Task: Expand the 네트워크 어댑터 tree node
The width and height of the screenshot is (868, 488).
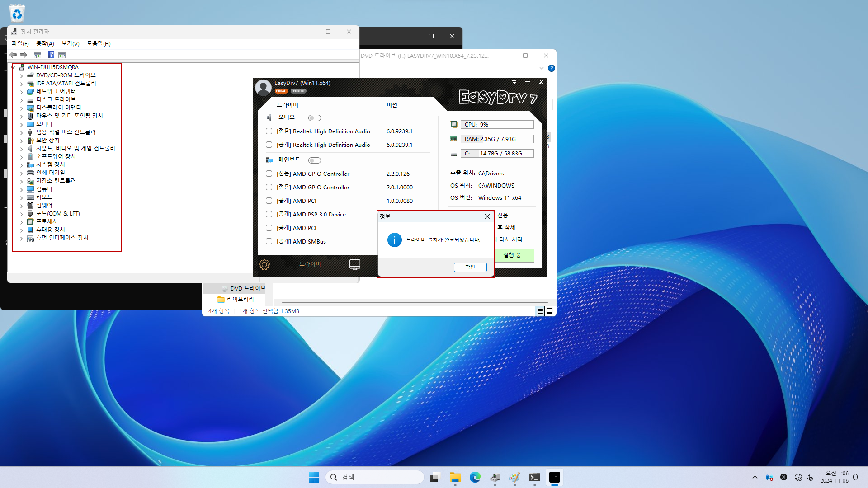Action: coord(21,92)
